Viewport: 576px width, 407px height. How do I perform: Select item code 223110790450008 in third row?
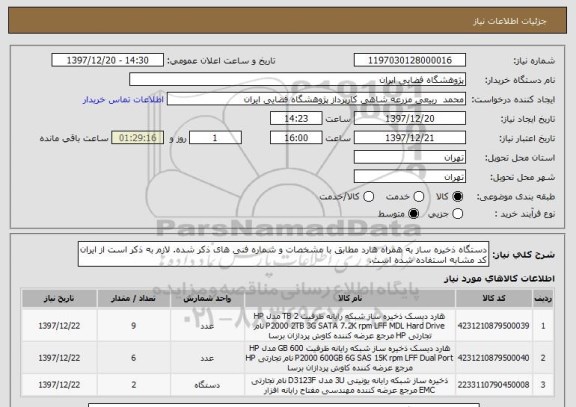[x=493, y=385]
